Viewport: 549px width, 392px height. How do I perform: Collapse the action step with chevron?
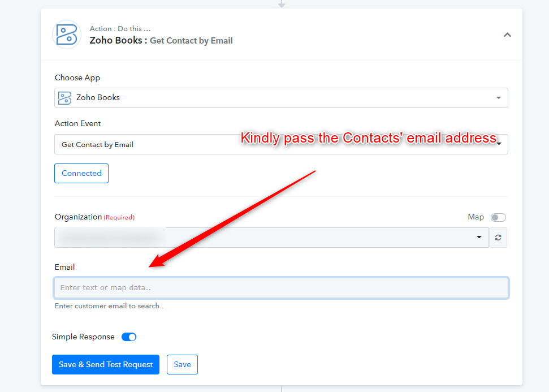tap(507, 35)
